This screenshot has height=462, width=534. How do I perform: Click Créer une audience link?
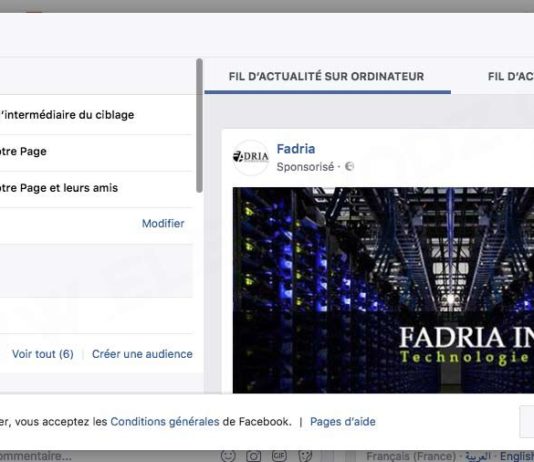tap(142, 354)
